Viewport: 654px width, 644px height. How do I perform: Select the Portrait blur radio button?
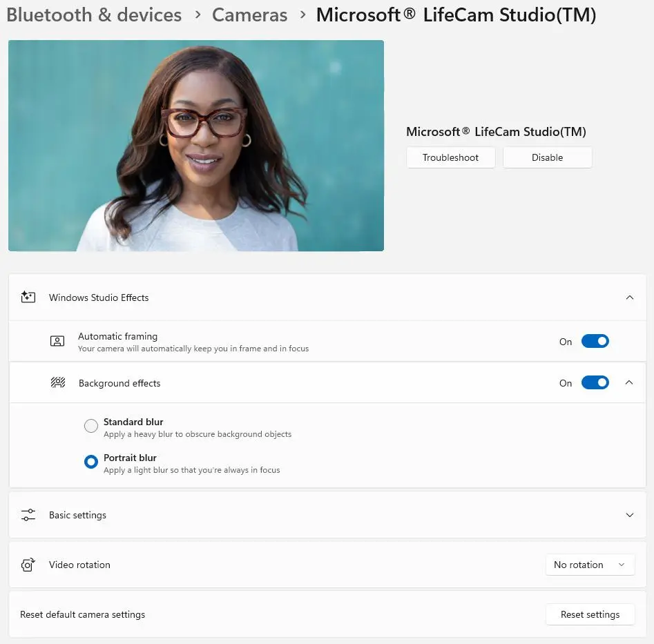click(x=91, y=462)
